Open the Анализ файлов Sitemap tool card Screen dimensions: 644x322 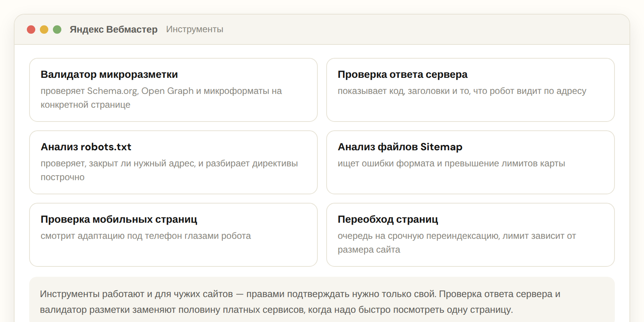[x=470, y=162]
